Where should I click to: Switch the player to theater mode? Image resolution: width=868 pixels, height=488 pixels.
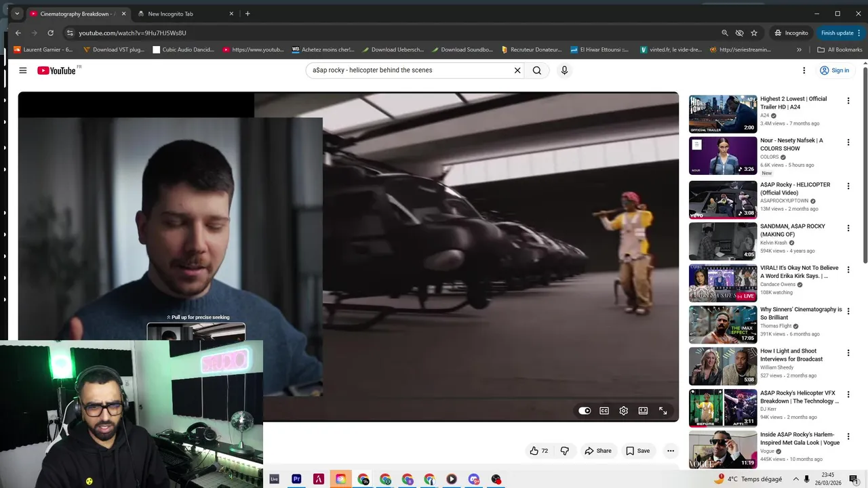[643, 411]
